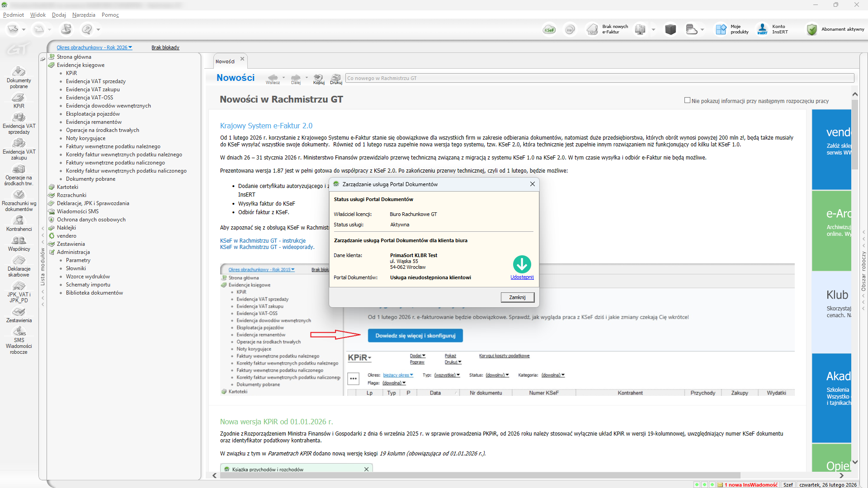Enable 'Nie pokazuj informacji' checkbox

[687, 100]
